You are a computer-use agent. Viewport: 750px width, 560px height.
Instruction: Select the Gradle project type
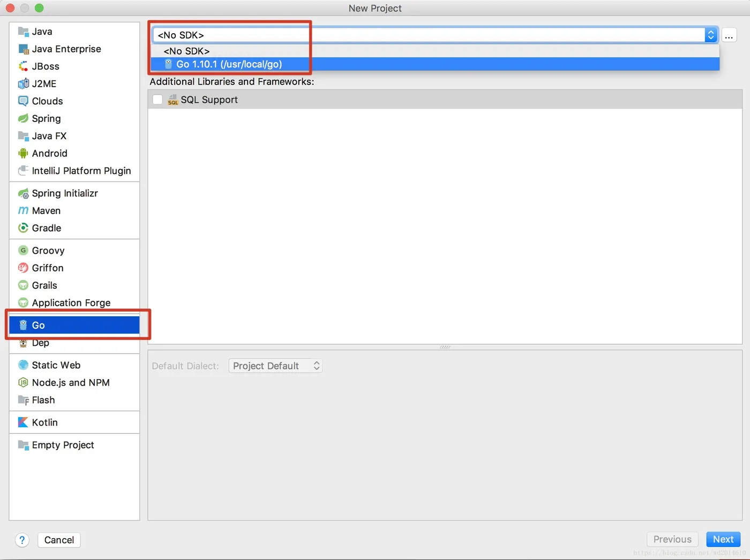(x=74, y=228)
